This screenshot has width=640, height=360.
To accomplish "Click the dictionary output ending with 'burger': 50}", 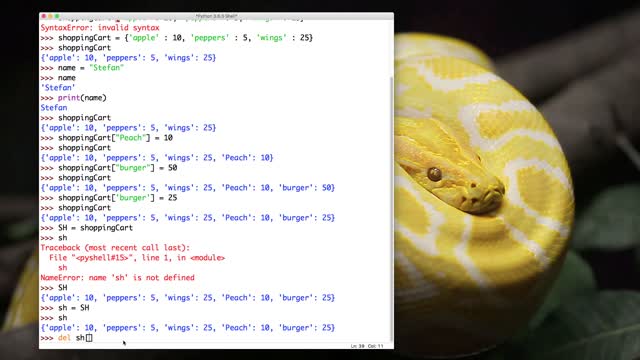I will (x=187, y=188).
